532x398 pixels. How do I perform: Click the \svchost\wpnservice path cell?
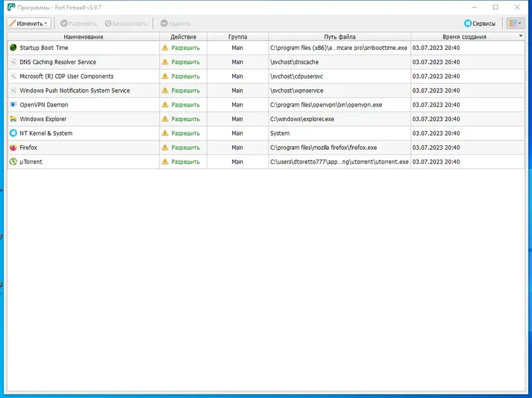pyautogui.click(x=339, y=91)
